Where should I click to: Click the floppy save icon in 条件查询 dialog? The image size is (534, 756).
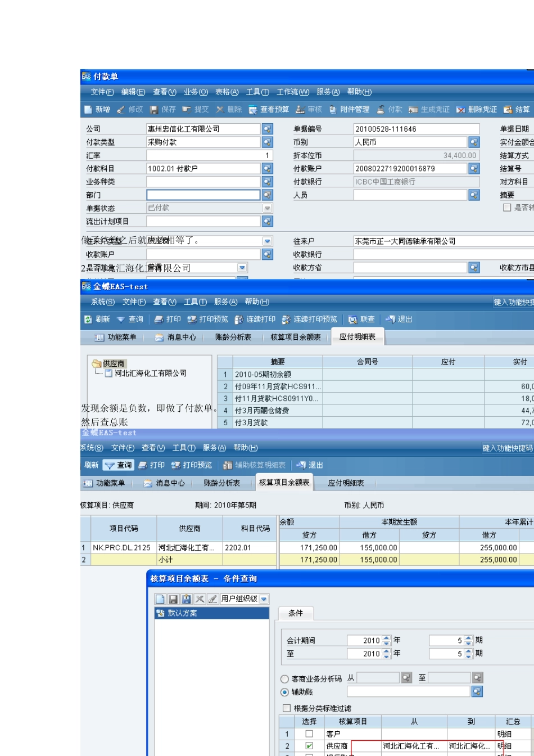[173, 599]
